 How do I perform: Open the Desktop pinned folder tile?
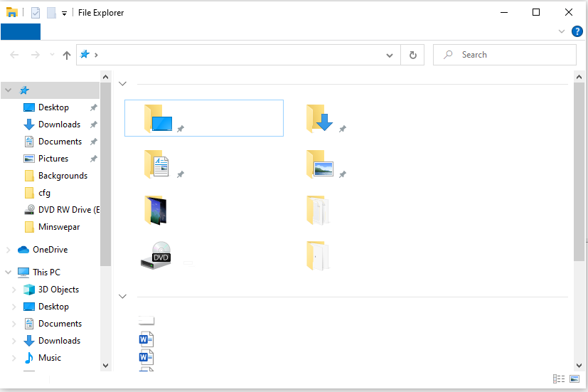[203, 118]
